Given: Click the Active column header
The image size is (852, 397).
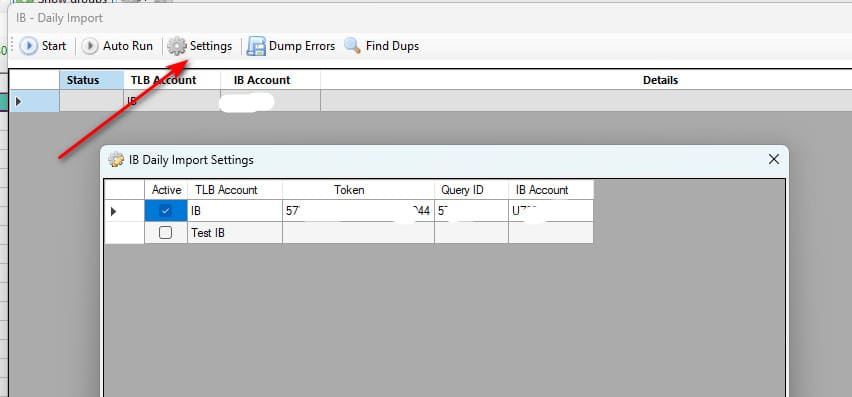Looking at the screenshot, I should (x=166, y=190).
